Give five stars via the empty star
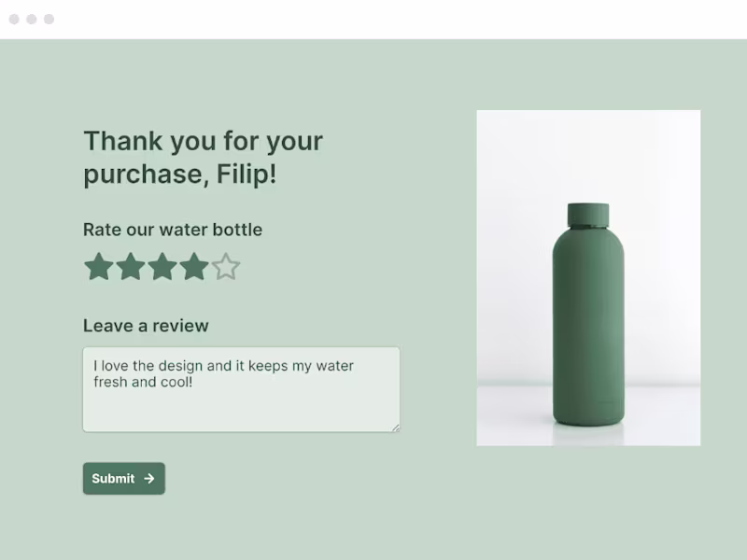 coord(226,267)
